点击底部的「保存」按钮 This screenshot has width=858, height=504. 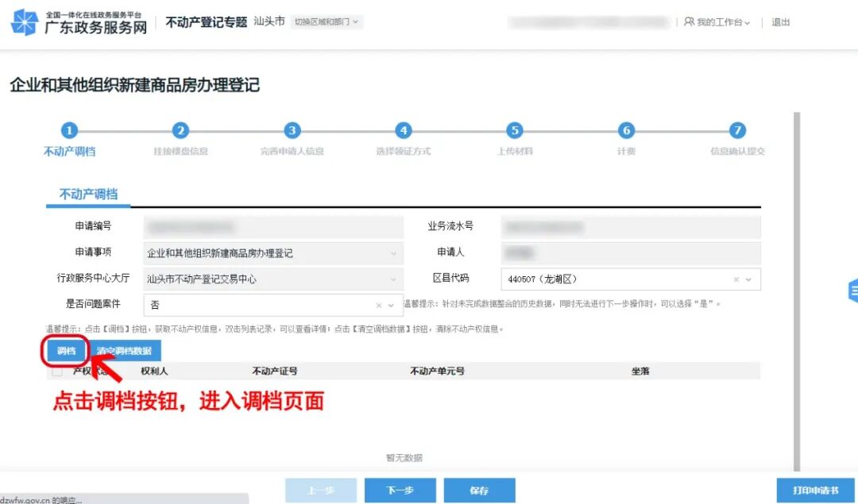(479, 490)
